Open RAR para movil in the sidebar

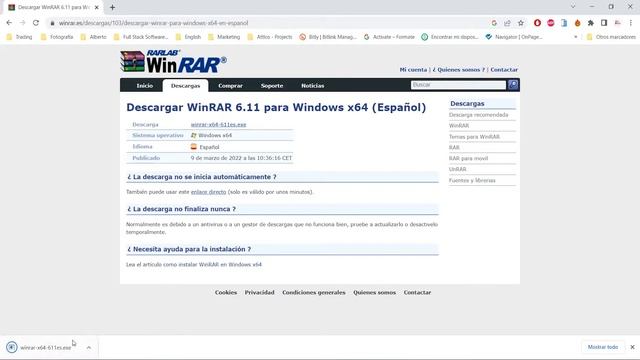pyautogui.click(x=468, y=158)
